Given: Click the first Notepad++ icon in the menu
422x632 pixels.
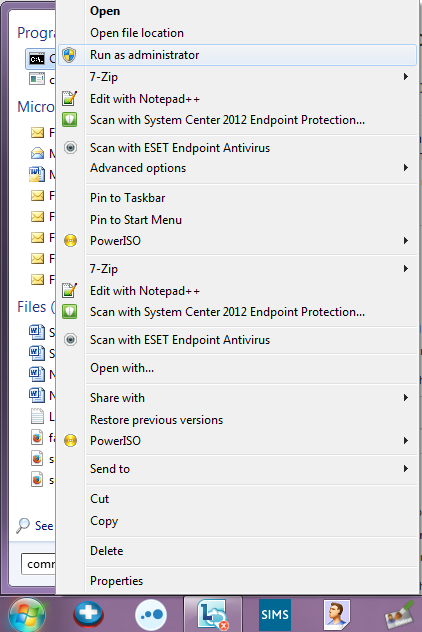Looking at the screenshot, I should pos(69,98).
